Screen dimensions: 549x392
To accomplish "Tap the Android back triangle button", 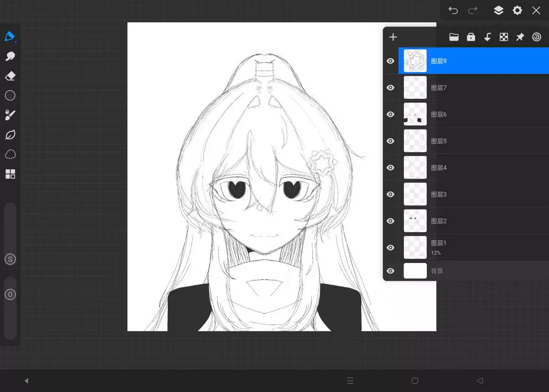I will (480, 381).
